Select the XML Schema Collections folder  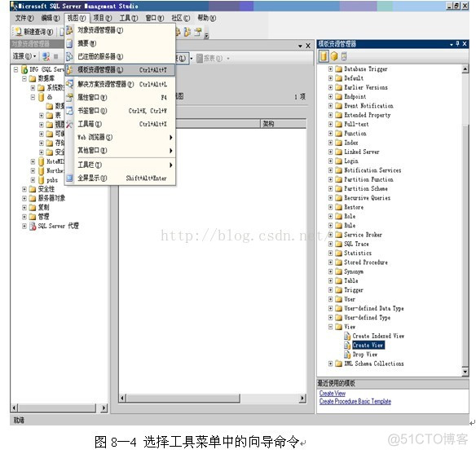pos(373,364)
